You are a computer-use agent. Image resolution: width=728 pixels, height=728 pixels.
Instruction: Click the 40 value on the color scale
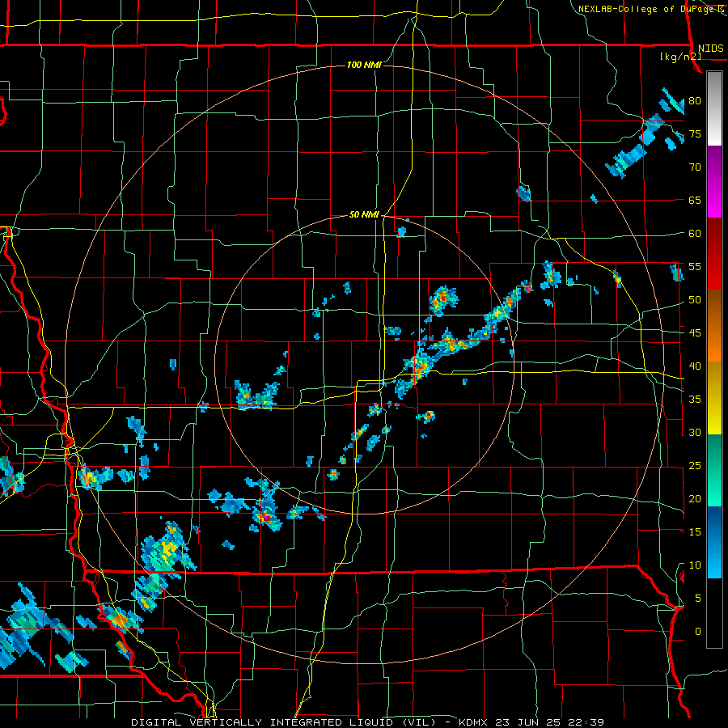[695, 366]
